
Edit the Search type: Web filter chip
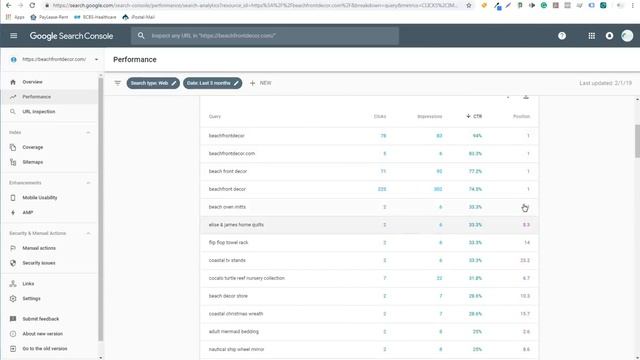pos(153,83)
